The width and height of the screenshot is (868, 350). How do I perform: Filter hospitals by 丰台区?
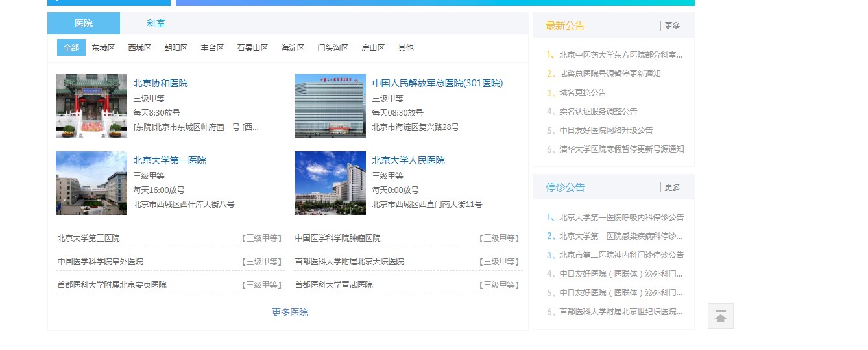pos(212,47)
